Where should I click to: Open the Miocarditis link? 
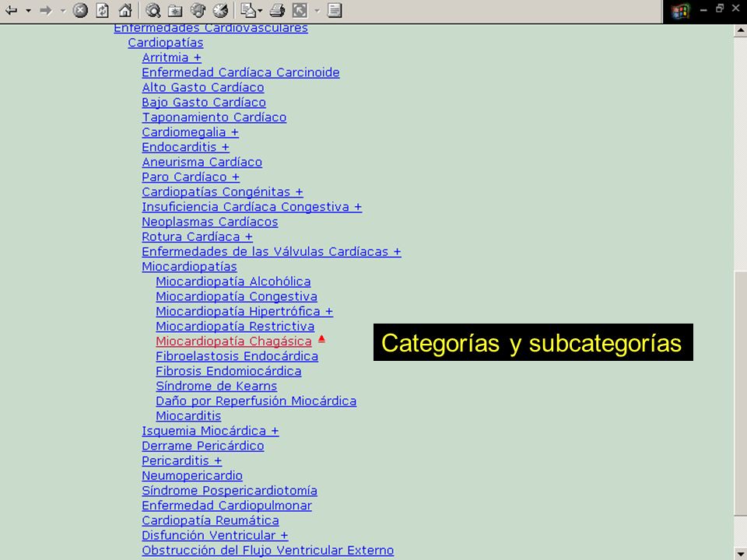click(188, 415)
